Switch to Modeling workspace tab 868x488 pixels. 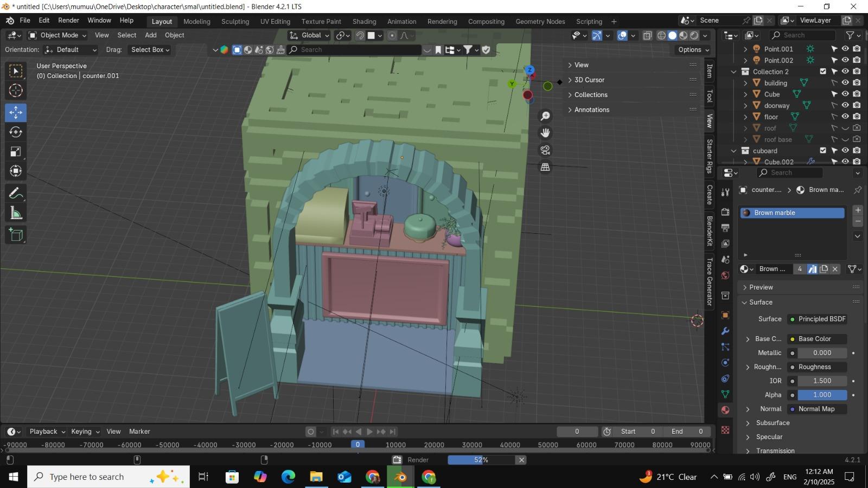[x=196, y=22]
